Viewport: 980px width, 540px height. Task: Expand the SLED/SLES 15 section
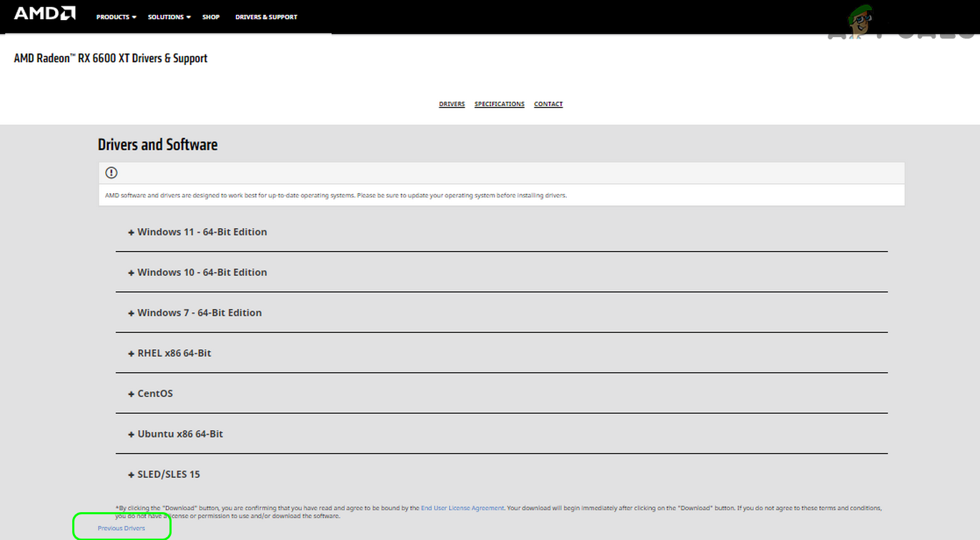click(x=501, y=474)
